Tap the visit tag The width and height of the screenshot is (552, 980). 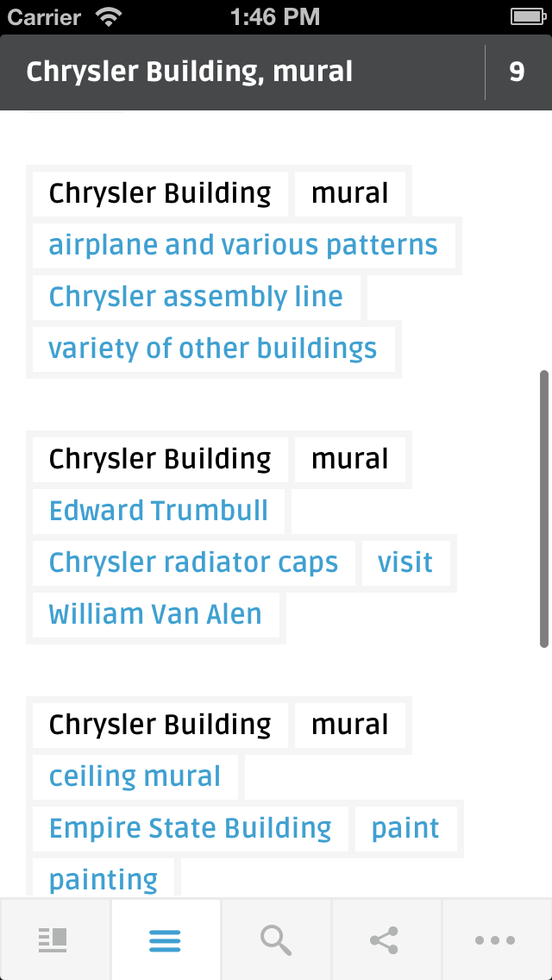405,562
